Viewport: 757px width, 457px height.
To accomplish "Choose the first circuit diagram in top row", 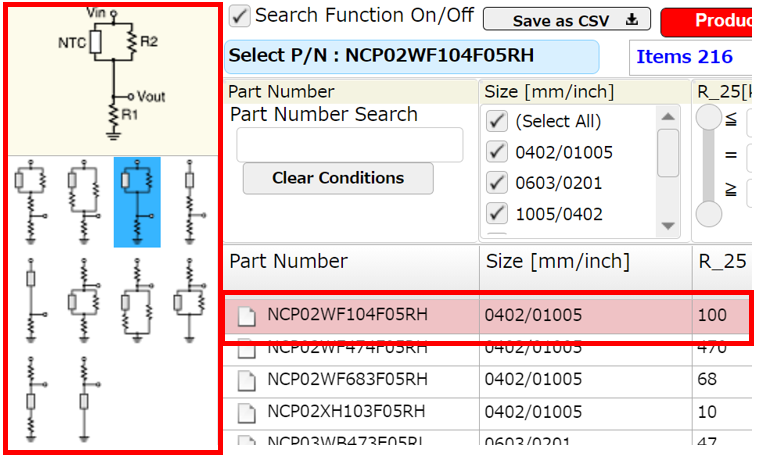I will 32,201.
